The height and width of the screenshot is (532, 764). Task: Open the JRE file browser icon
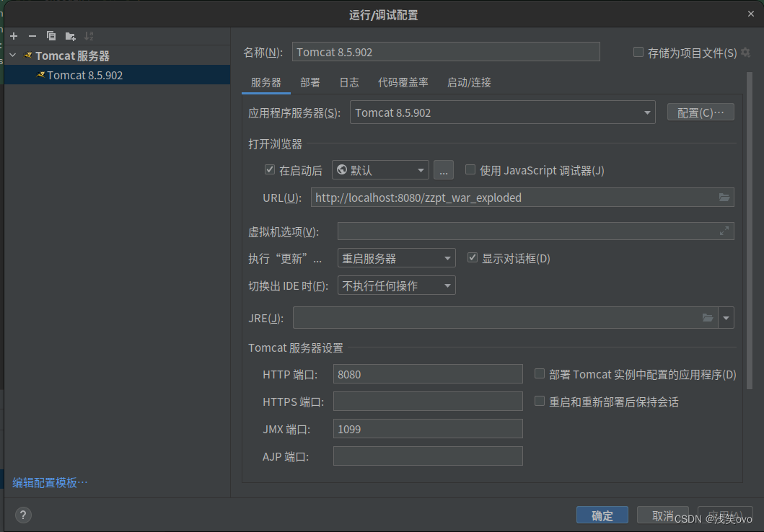point(708,317)
